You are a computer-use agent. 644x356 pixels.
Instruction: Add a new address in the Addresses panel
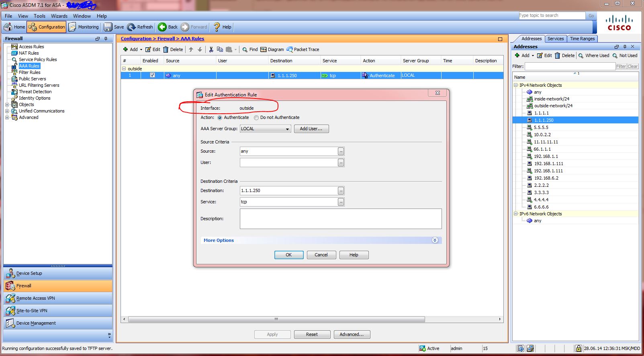pyautogui.click(x=522, y=55)
